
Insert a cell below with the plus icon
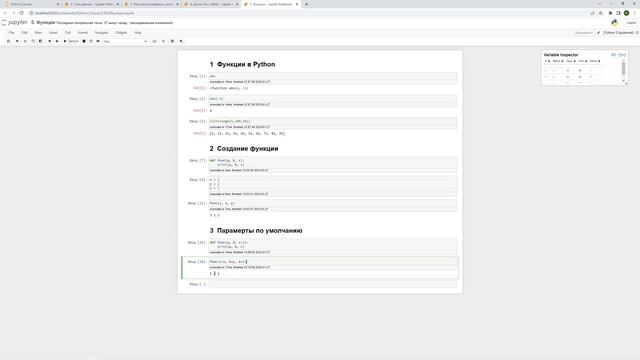click(x=17, y=41)
